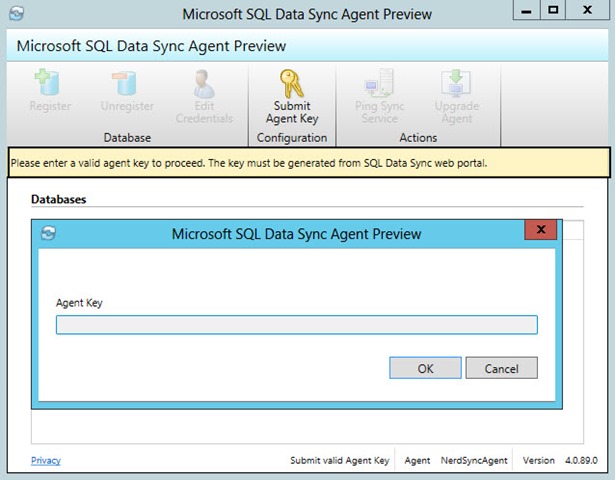Click the Actions ribbon group label
The width and height of the screenshot is (615, 480).
418,138
